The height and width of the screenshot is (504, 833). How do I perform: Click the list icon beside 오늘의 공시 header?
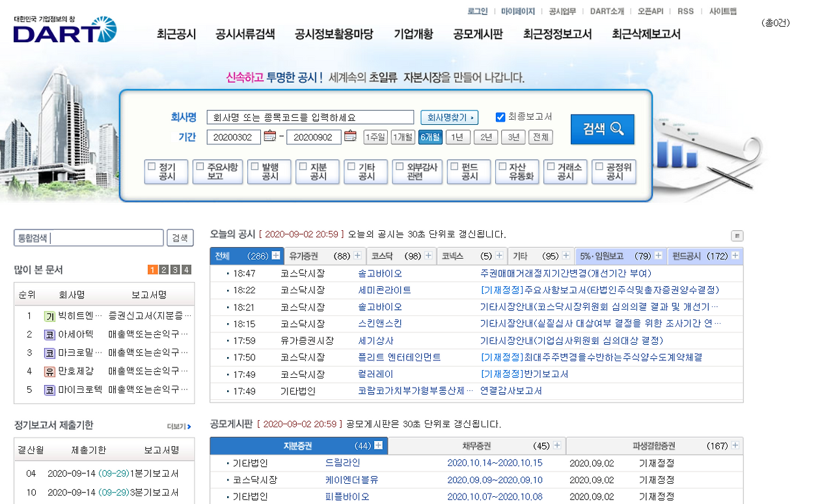pos(737,236)
